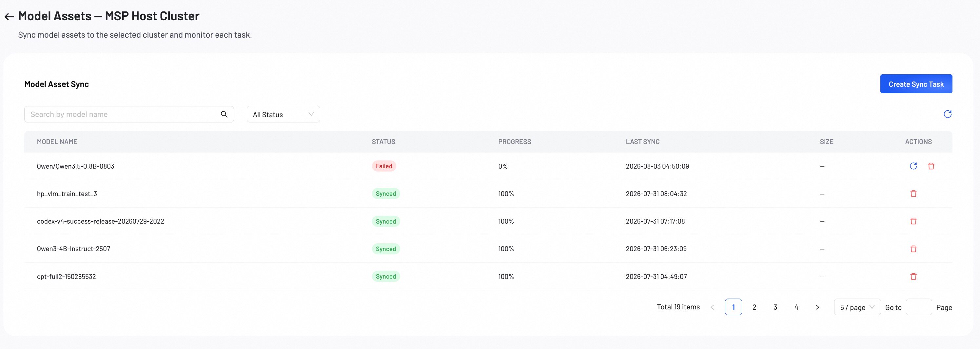This screenshot has height=349, width=980.
Task: Click Total 19 items label
Action: 678,307
